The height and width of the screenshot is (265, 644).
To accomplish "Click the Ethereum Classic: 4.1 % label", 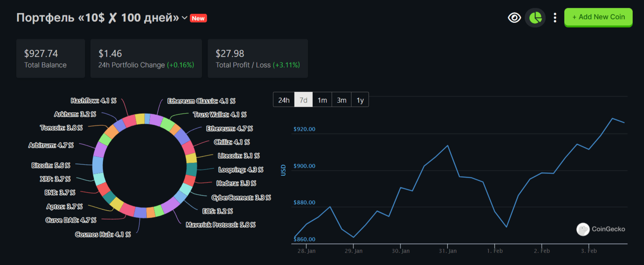I will 202,101.
